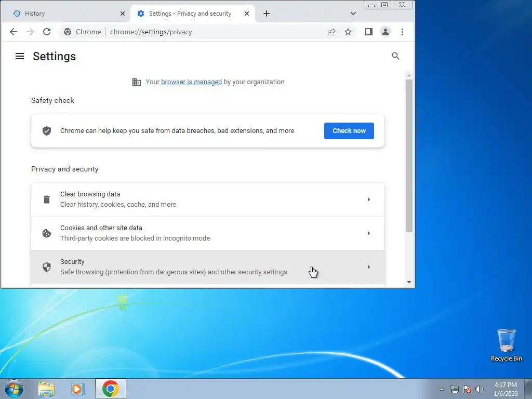Viewport: 532px width, 399px height.
Task: Open the profile avatar menu
Action: click(x=385, y=32)
